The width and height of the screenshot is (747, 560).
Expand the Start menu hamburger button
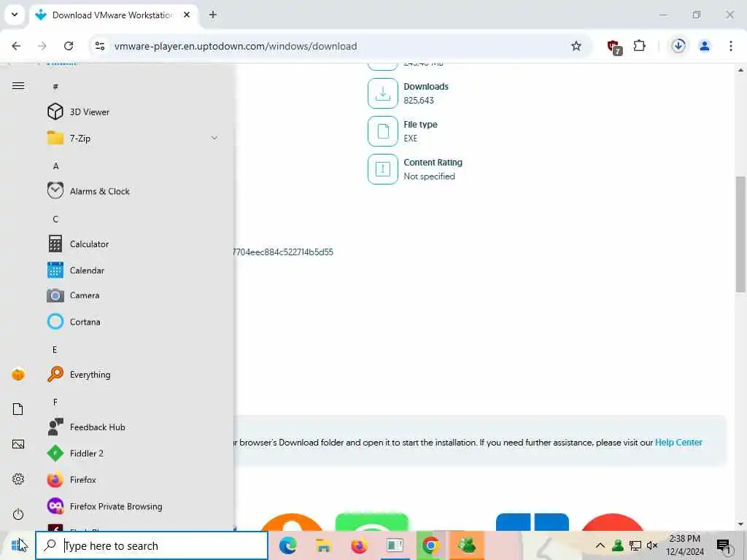pyautogui.click(x=18, y=86)
